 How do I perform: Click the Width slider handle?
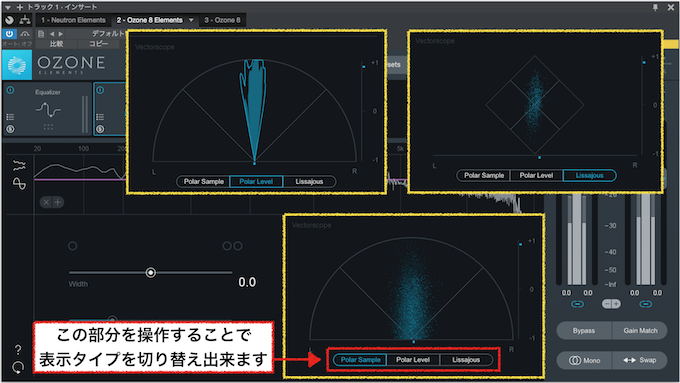pos(150,272)
